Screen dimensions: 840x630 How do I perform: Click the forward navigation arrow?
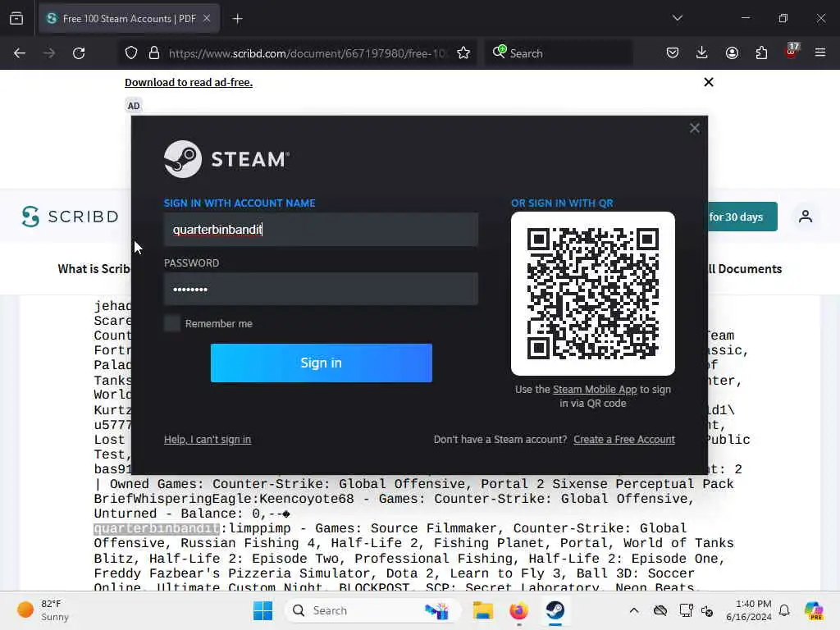pyautogui.click(x=49, y=53)
